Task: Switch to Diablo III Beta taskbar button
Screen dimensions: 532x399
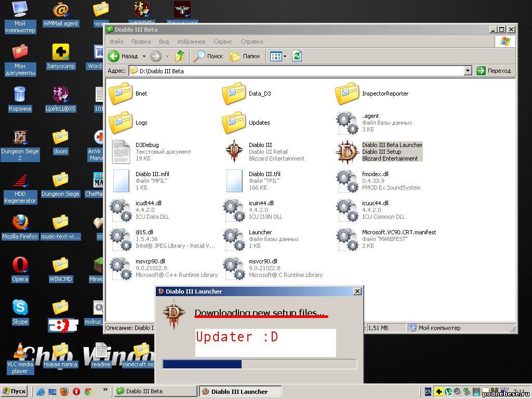Action: (x=155, y=391)
